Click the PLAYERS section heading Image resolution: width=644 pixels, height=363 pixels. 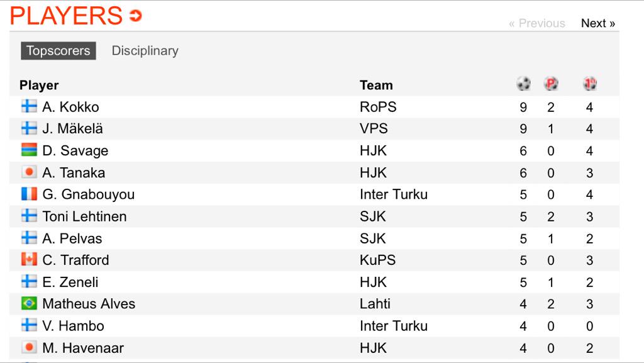point(66,16)
